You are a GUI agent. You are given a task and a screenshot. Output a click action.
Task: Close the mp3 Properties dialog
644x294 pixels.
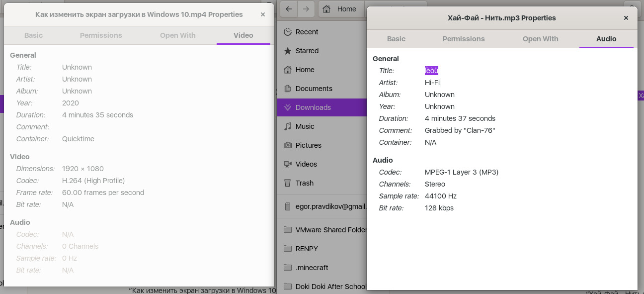[x=626, y=18]
